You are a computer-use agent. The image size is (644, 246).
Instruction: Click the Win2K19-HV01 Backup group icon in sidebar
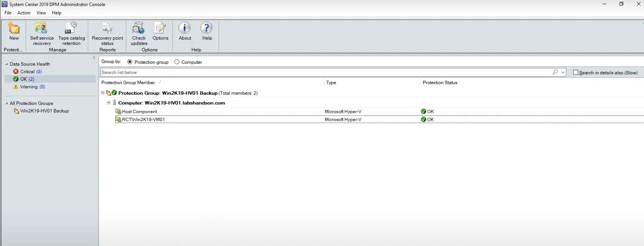(x=16, y=111)
